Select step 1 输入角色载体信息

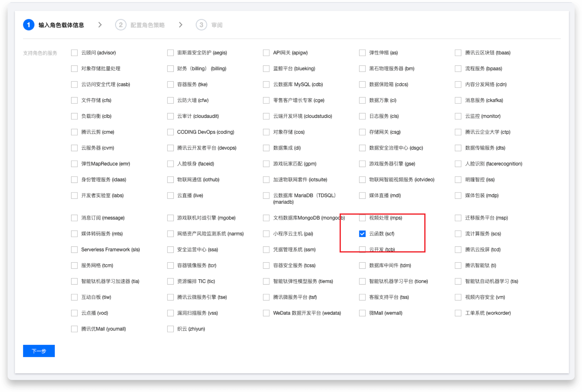(54, 25)
